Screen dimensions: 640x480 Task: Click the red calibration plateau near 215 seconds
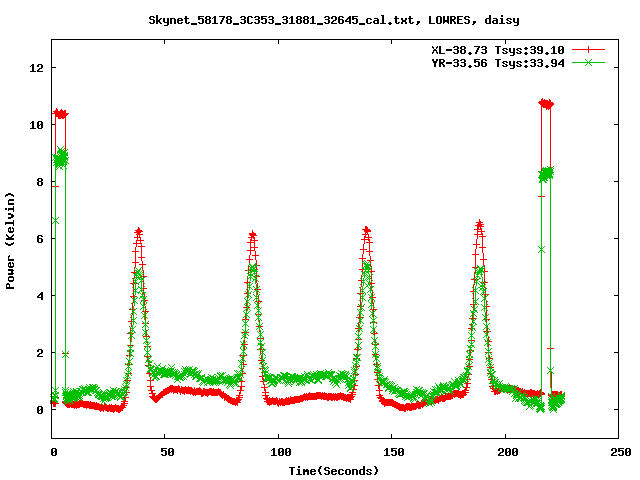coord(546,104)
